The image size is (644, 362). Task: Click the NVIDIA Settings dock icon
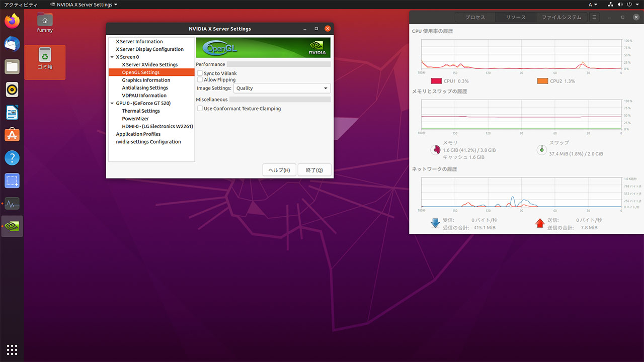[x=12, y=226]
